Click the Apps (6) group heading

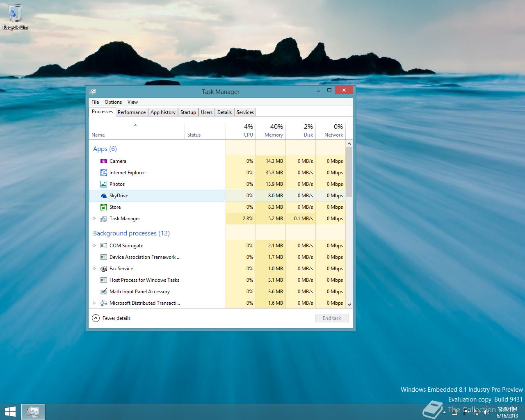pyautogui.click(x=105, y=149)
